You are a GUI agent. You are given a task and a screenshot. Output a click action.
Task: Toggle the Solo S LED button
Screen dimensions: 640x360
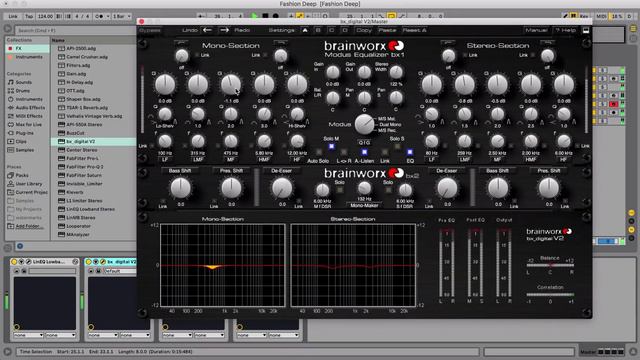point(397,146)
